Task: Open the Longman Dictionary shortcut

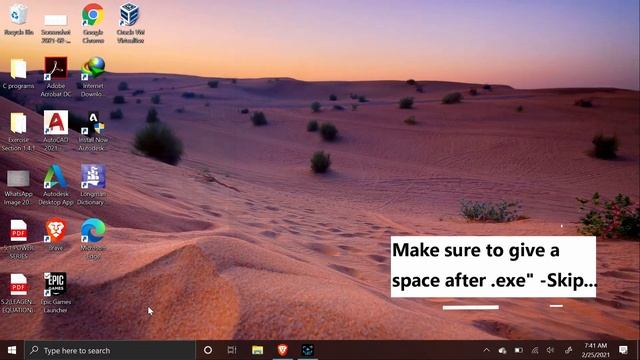Action: tap(92, 184)
